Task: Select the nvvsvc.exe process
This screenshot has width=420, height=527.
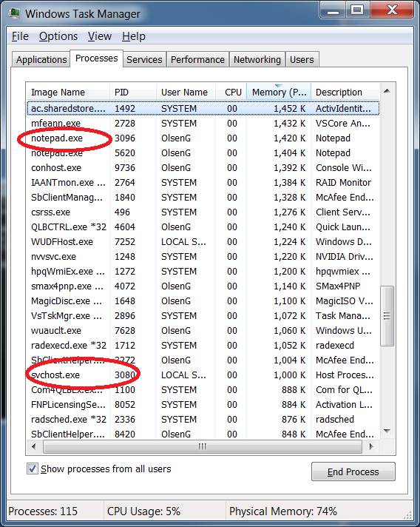Action: click(203, 256)
